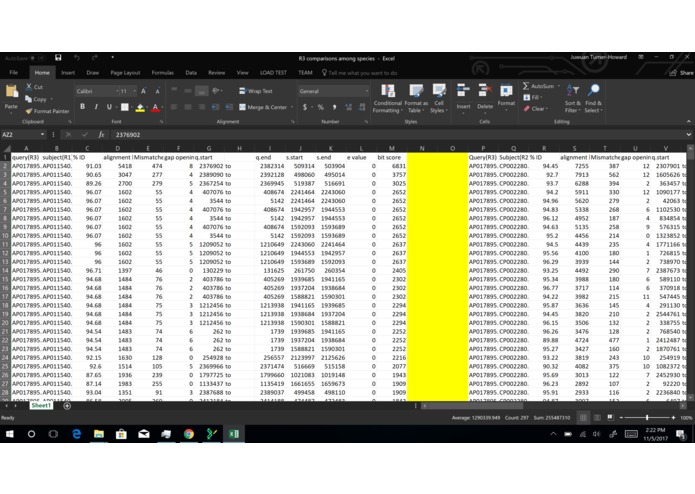Click the Save icon in title bar
The height and width of the screenshot is (494, 695).
pyautogui.click(x=58, y=58)
